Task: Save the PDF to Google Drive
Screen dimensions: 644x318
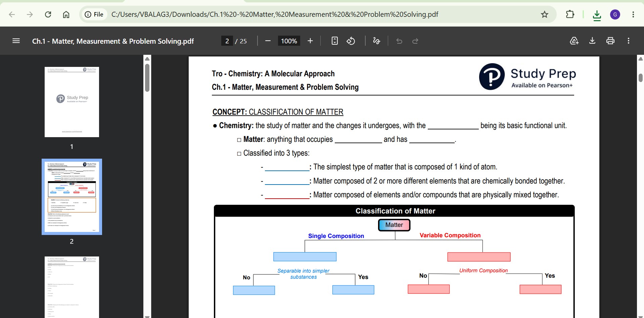Action: tap(574, 41)
